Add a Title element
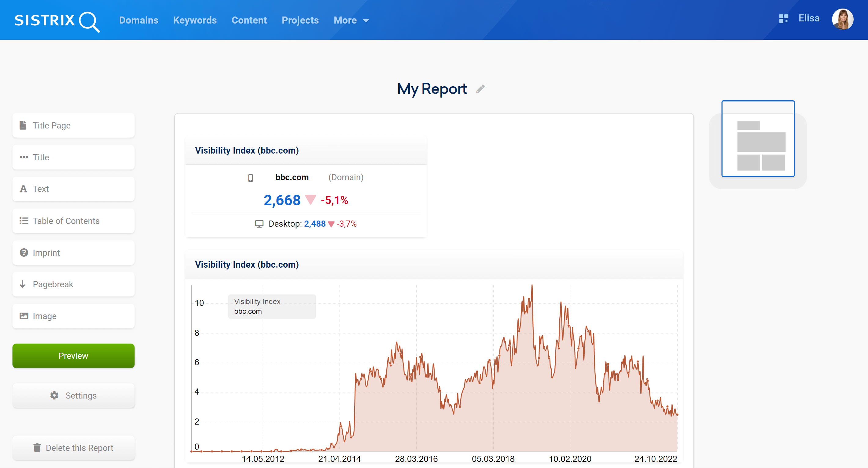Image resolution: width=868 pixels, height=468 pixels. click(73, 157)
